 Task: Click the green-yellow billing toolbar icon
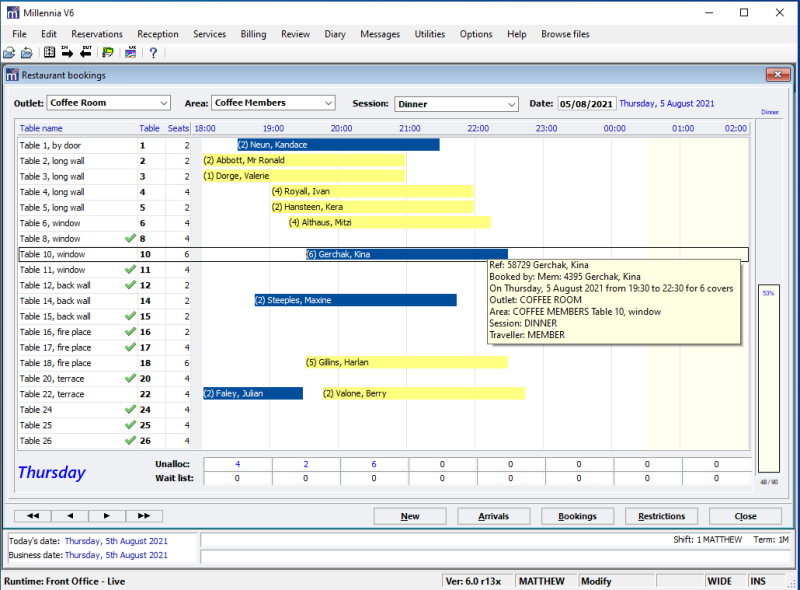108,53
